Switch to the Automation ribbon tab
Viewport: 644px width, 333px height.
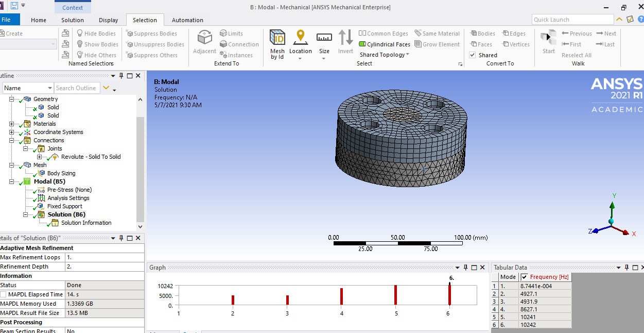[x=187, y=20]
